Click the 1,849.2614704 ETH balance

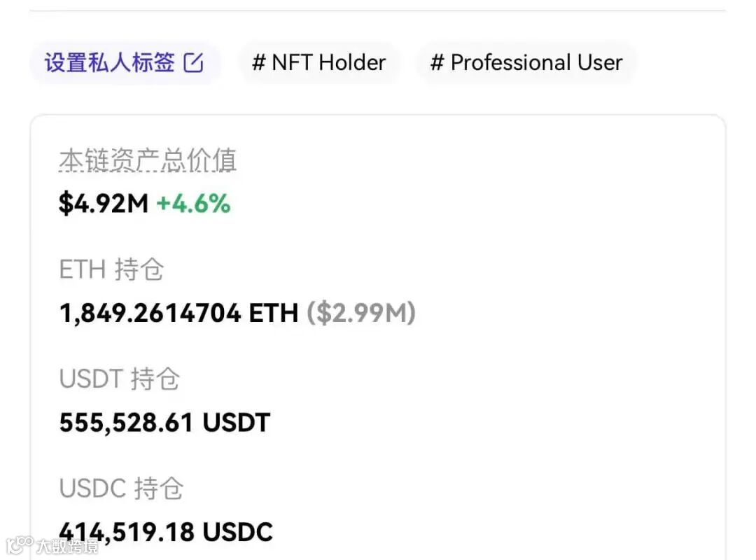point(179,313)
